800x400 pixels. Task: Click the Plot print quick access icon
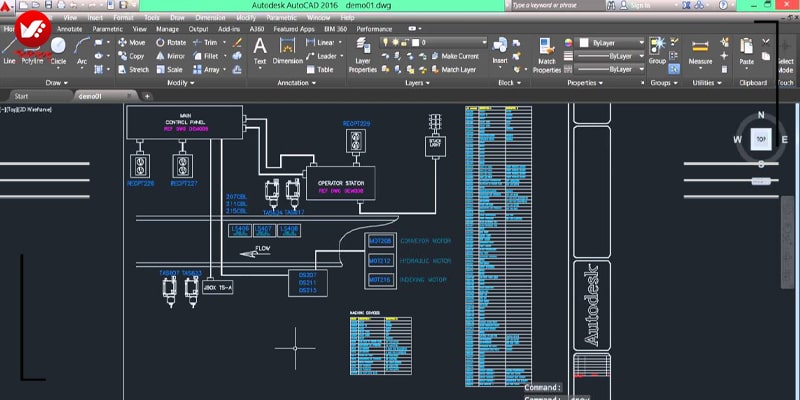(61, 5)
